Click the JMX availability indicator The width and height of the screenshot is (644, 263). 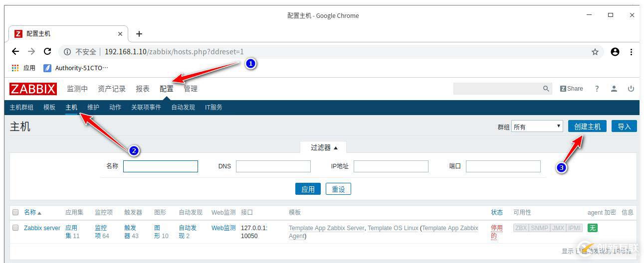pos(558,228)
